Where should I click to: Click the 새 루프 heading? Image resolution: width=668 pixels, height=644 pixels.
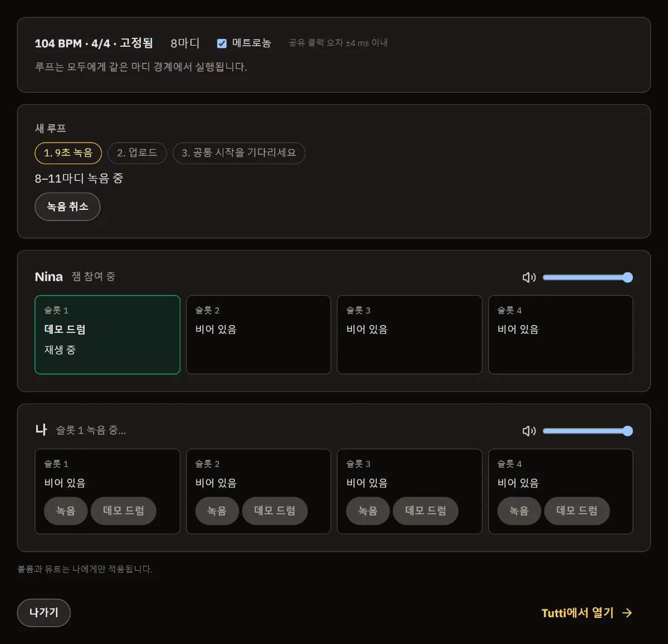pyautogui.click(x=51, y=128)
